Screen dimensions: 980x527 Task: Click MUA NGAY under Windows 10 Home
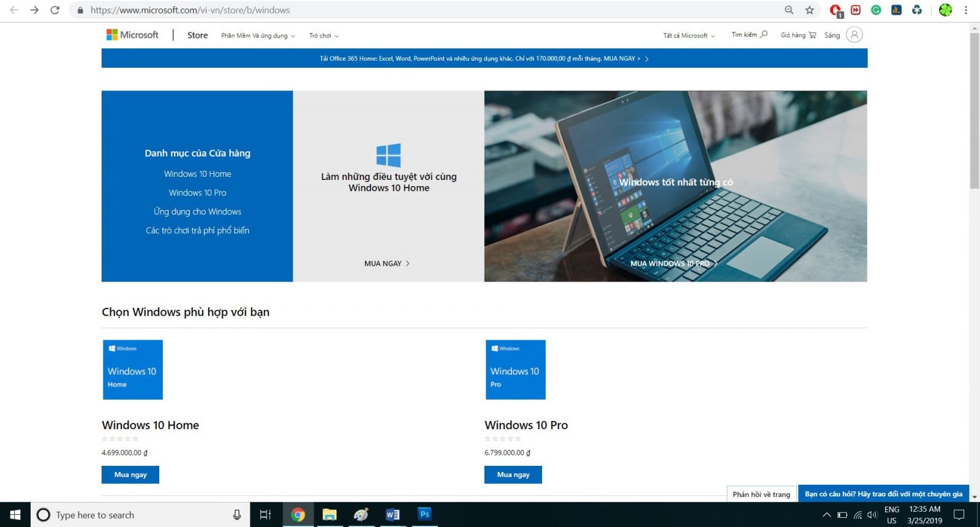pyautogui.click(x=387, y=263)
